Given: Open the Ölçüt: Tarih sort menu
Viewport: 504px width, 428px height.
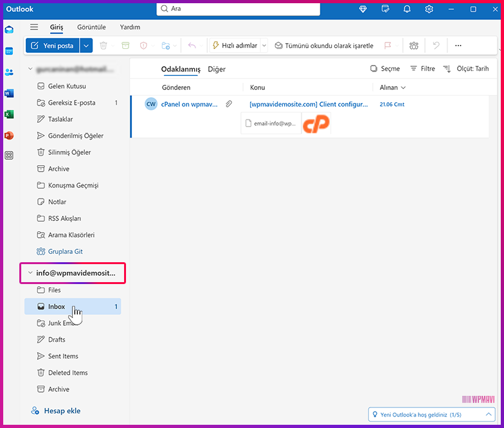Looking at the screenshot, I should (473, 68).
